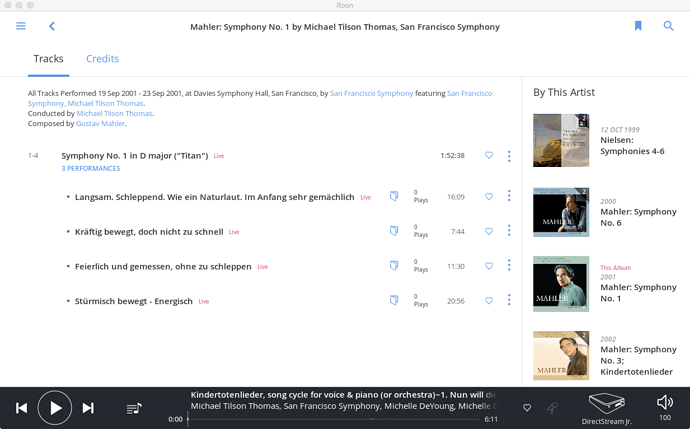The width and height of the screenshot is (690, 429).
Task: Click the 1:52:38 total duration
Action: 452,155
